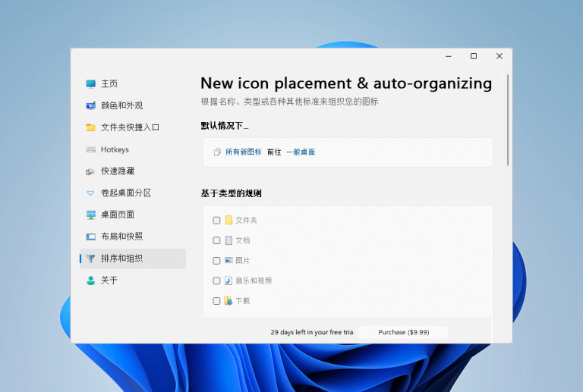Viewport: 583px width, 392px height.
Task: Open the 主页 home monitor icon
Action: (91, 84)
